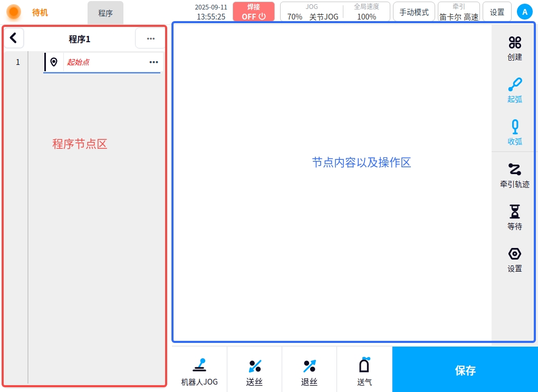Select the 收弧 arc end icon
Viewport: 538px width, 392px height.
(514, 132)
